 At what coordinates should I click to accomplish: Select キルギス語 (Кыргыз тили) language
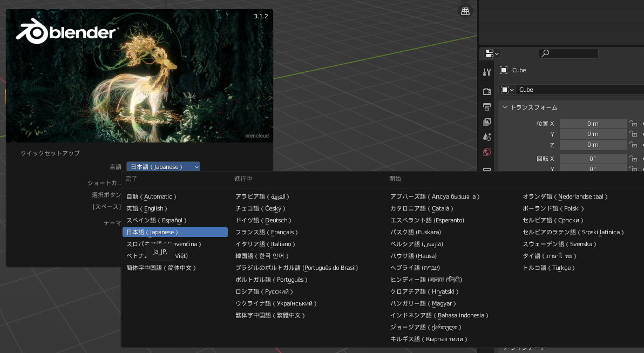[429, 340]
